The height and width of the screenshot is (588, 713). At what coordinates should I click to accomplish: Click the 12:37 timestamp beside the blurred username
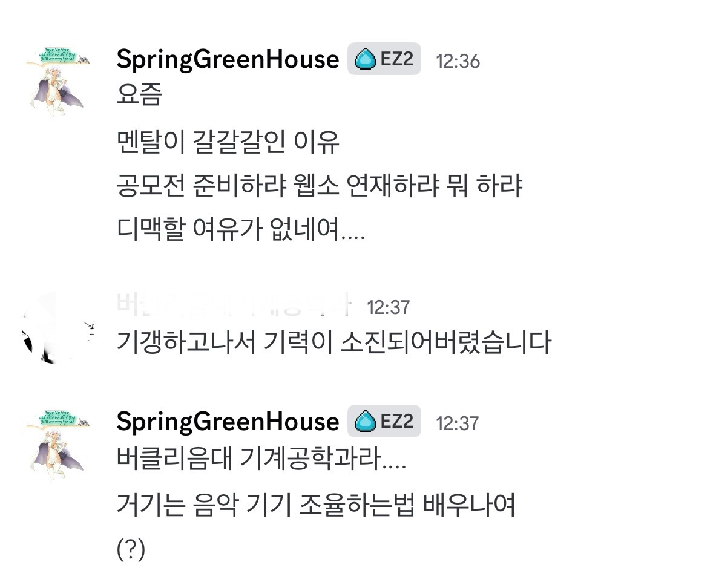pos(388,307)
